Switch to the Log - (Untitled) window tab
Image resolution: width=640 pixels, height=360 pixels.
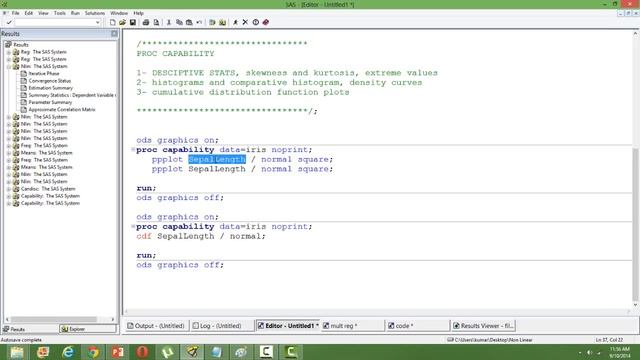click(x=221, y=326)
